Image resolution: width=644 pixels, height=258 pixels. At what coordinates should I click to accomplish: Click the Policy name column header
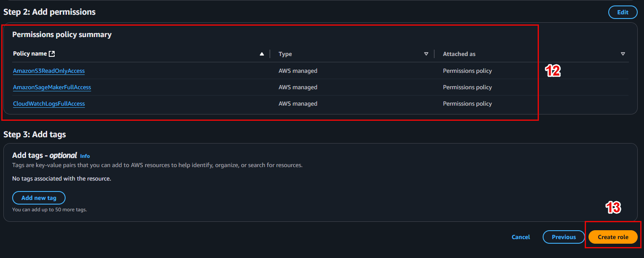click(x=30, y=54)
